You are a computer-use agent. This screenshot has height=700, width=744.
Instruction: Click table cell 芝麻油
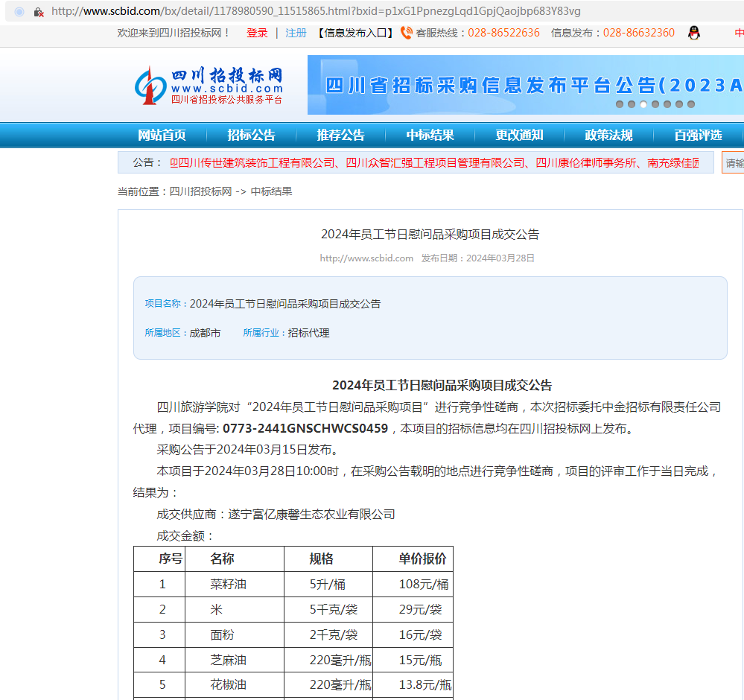click(x=228, y=660)
